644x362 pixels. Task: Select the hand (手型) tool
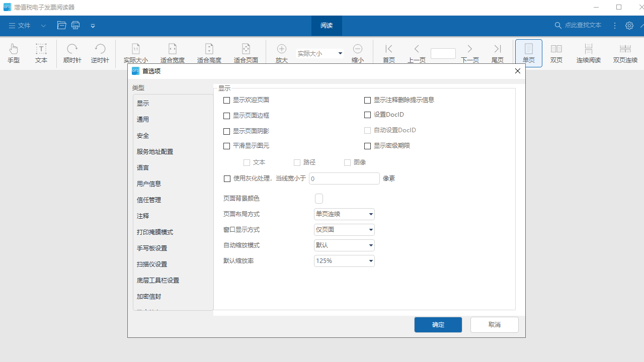click(x=13, y=53)
